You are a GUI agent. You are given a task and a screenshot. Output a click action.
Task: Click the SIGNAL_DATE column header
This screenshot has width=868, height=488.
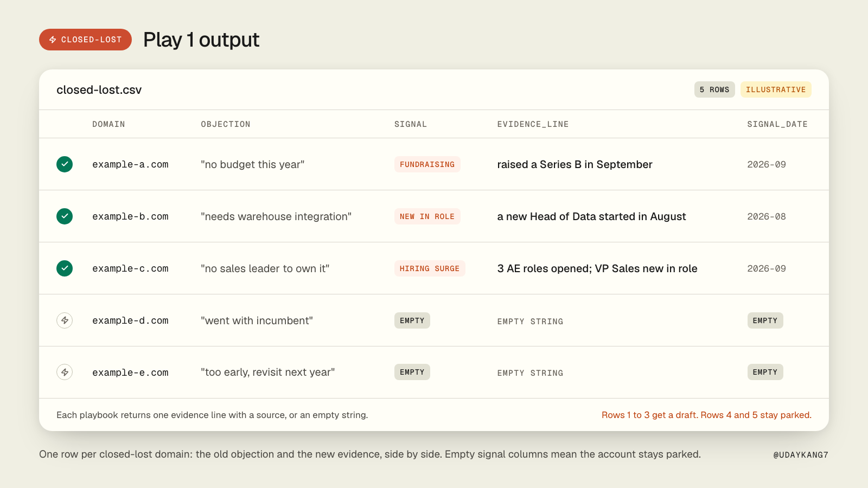[x=777, y=124]
